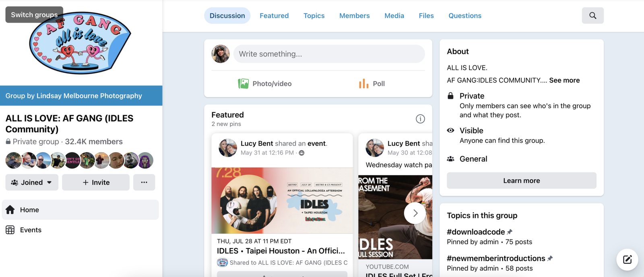Open Lucy Bent's name on event post
Viewport: 644px width, 277px height.
point(257,143)
